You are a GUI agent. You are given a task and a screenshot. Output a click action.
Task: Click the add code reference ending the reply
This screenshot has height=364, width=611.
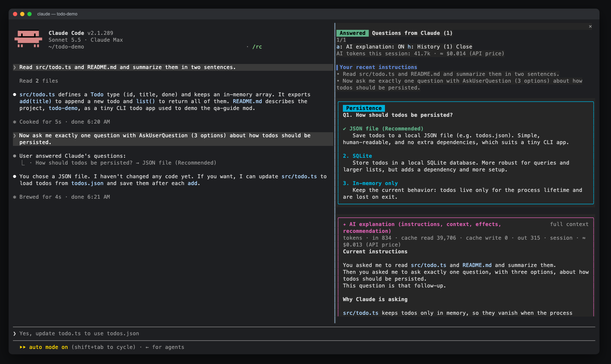(193, 183)
